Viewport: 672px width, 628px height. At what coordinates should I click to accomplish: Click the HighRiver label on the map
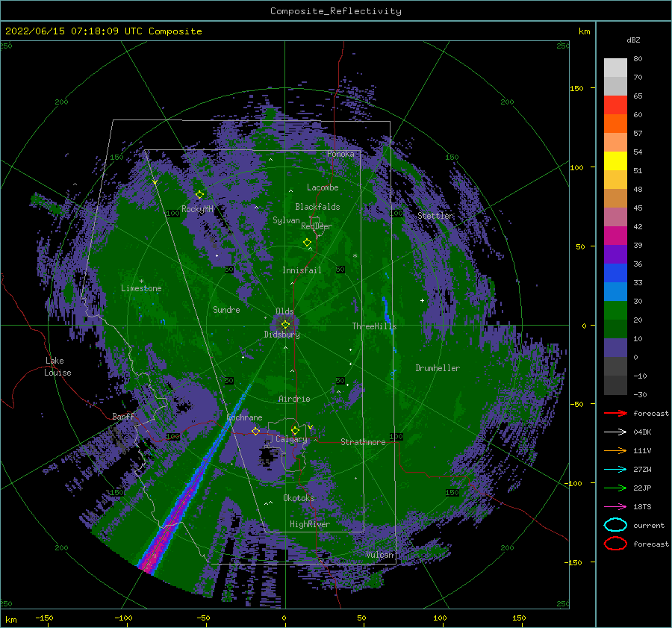pos(310,524)
